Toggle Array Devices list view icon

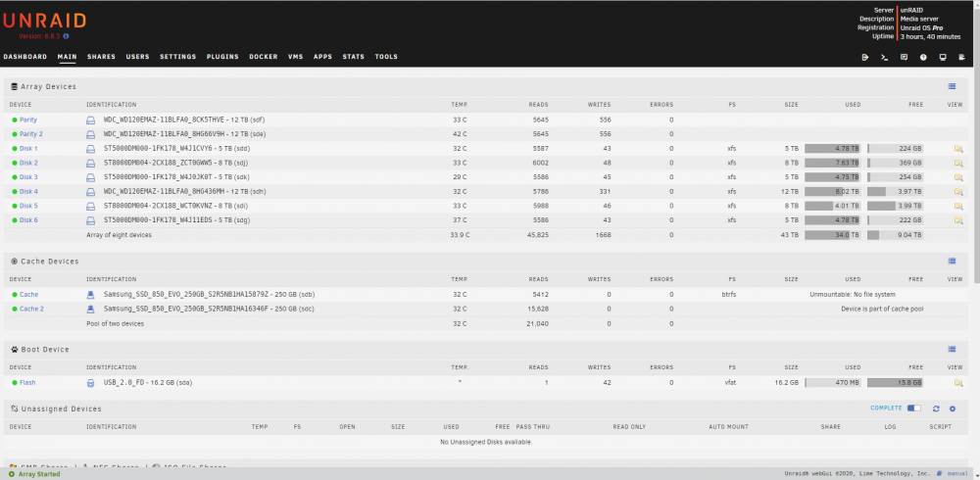952,86
